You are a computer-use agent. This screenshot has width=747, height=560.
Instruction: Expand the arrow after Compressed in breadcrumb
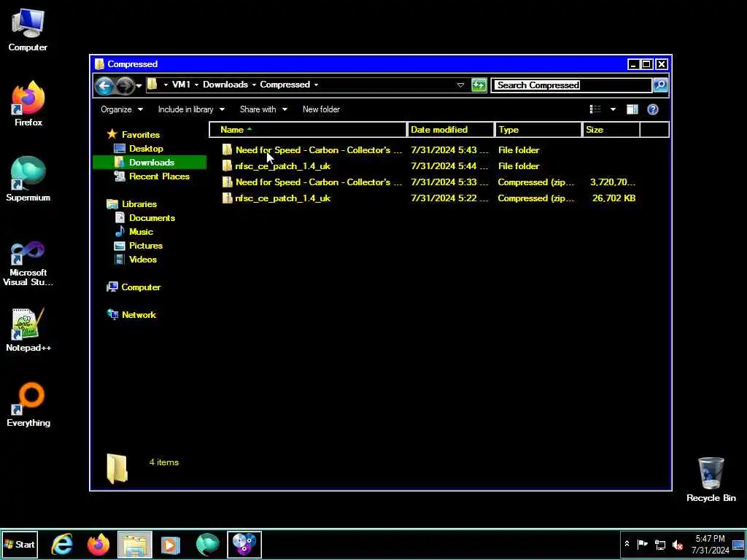(x=316, y=85)
